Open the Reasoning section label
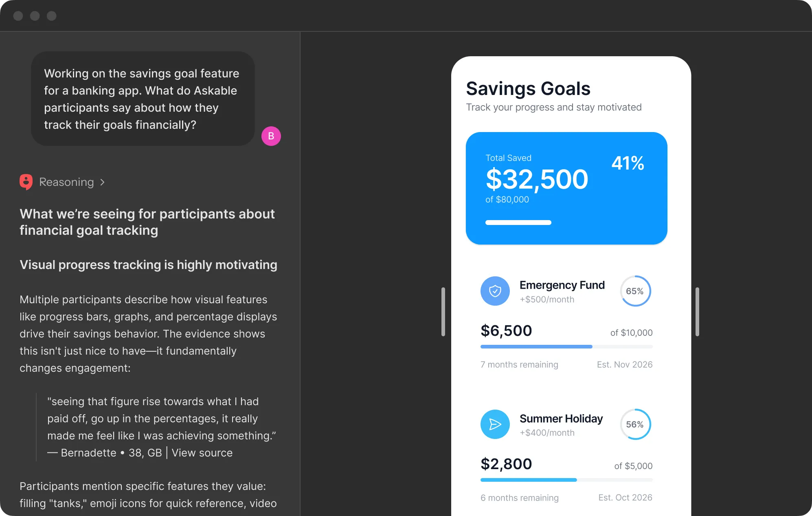The height and width of the screenshot is (516, 812). [66, 182]
